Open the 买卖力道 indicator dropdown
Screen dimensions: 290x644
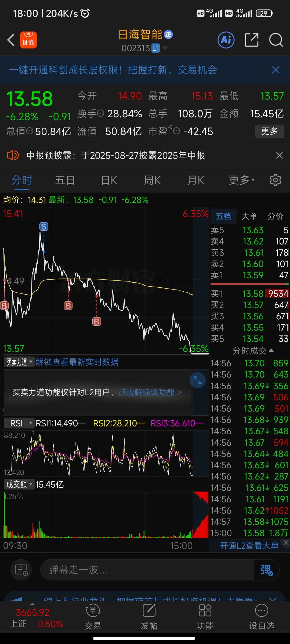pyautogui.click(x=19, y=362)
